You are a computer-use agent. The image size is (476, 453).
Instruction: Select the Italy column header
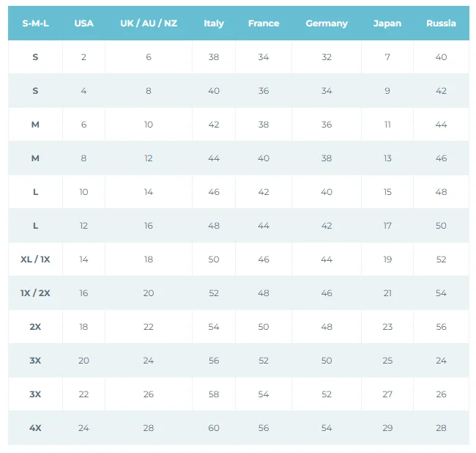click(x=214, y=23)
